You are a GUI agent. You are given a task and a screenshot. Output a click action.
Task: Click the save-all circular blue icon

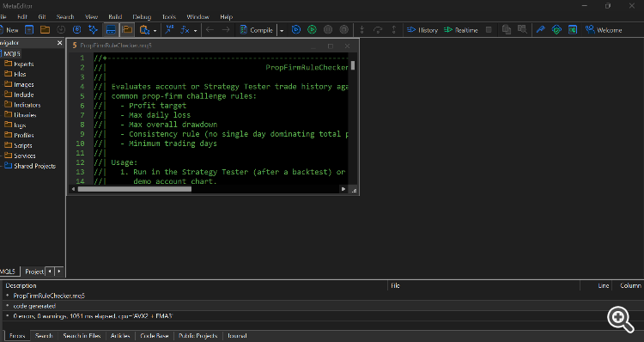[x=76, y=29]
